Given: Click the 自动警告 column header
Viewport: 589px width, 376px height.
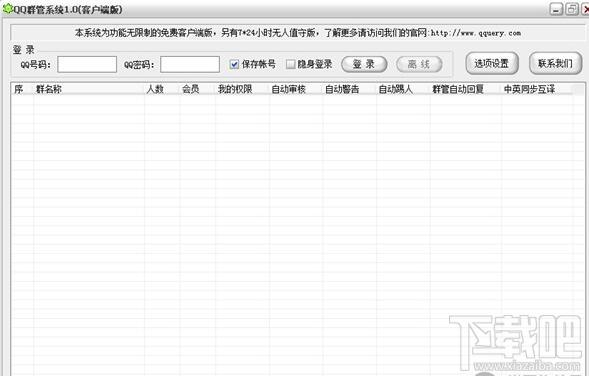Looking at the screenshot, I should point(349,89).
